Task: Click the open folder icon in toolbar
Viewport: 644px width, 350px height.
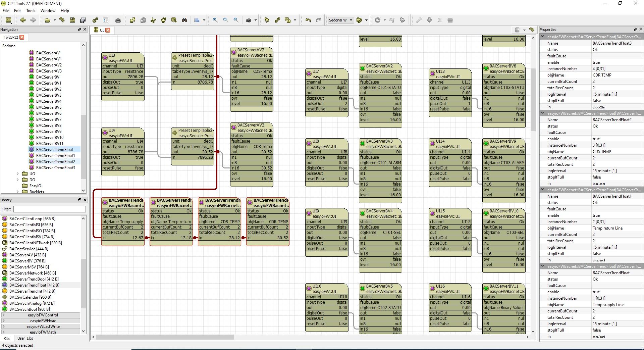Action: (x=47, y=20)
